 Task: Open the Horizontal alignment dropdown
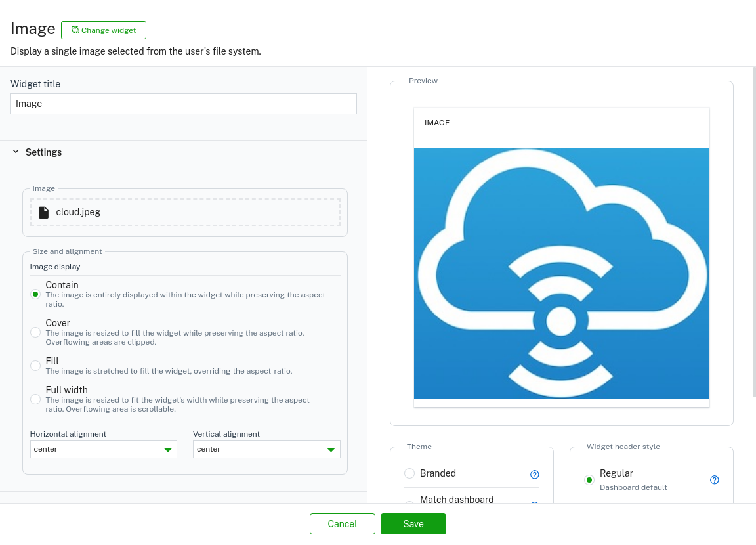click(x=104, y=449)
